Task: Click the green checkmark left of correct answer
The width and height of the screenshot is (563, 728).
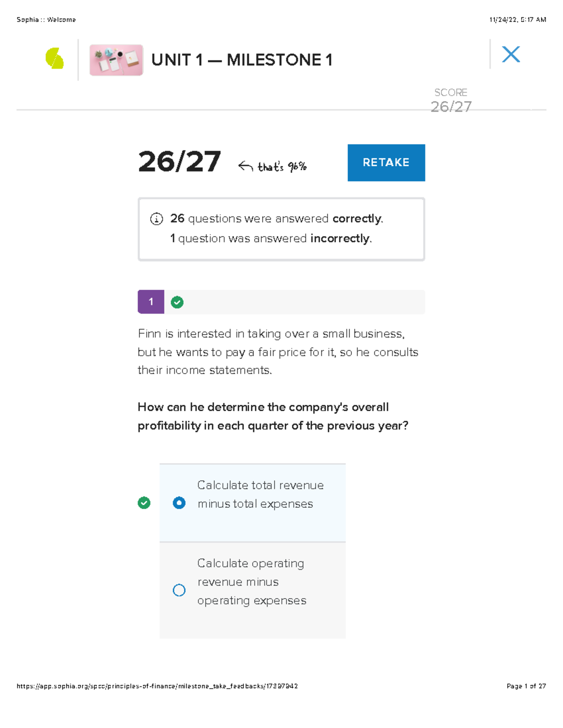Action: (x=144, y=503)
